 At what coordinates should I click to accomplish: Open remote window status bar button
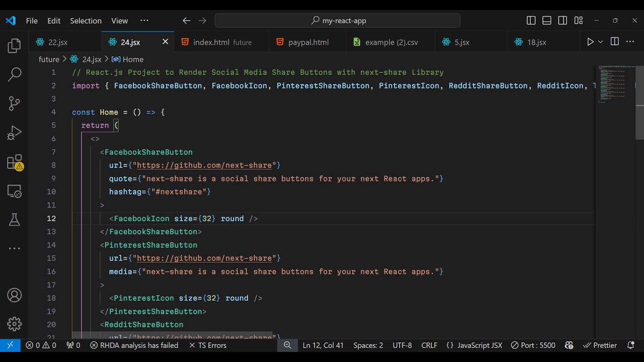point(10,345)
